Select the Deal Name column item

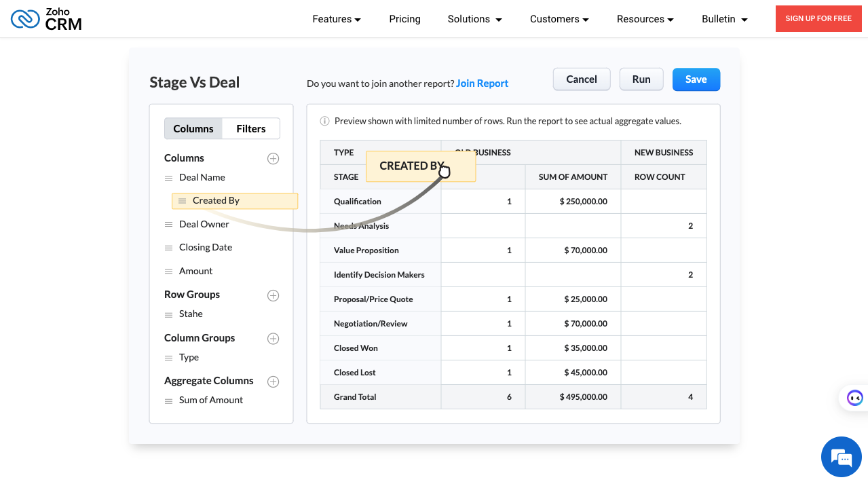[202, 178]
